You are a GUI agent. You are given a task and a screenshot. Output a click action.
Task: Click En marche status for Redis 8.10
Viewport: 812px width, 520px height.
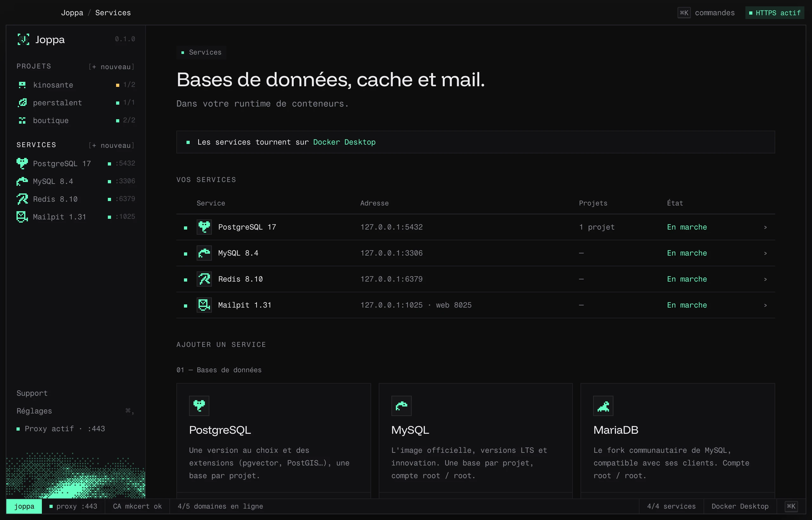(687, 279)
